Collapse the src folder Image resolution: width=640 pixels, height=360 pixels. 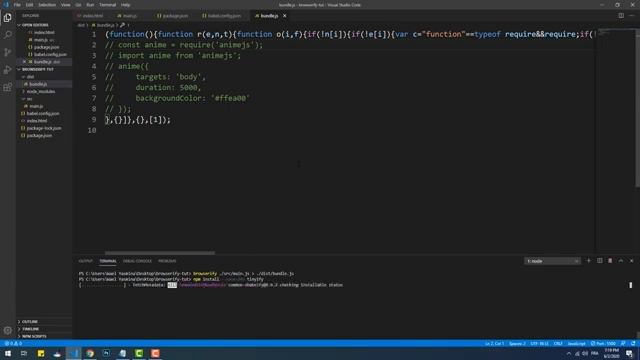(29, 99)
